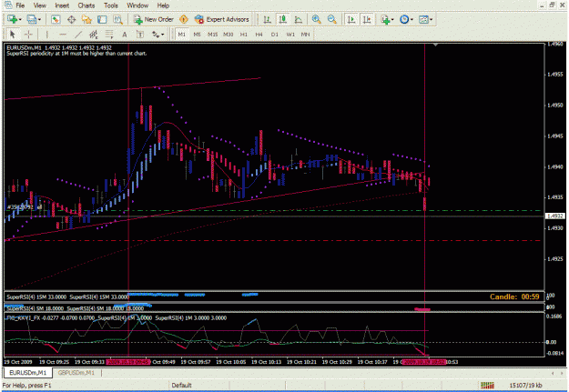Screen dimensions: 569x392
Task: Open the Window menu
Action: 137,5
